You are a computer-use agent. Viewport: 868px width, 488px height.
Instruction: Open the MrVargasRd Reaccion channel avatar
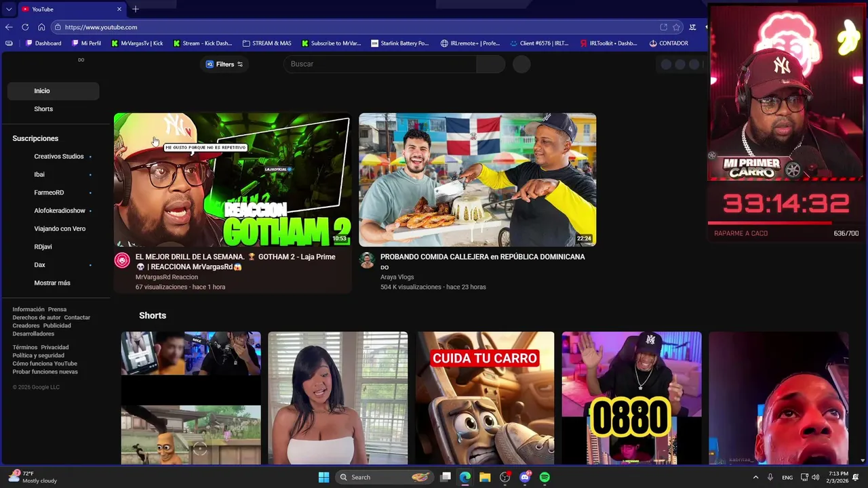coord(122,260)
